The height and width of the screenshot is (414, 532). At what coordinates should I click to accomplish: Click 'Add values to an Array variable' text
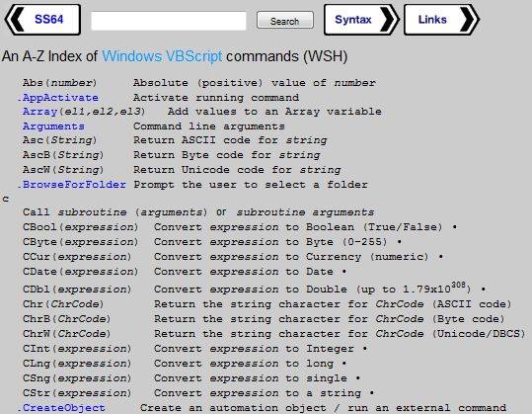point(274,112)
